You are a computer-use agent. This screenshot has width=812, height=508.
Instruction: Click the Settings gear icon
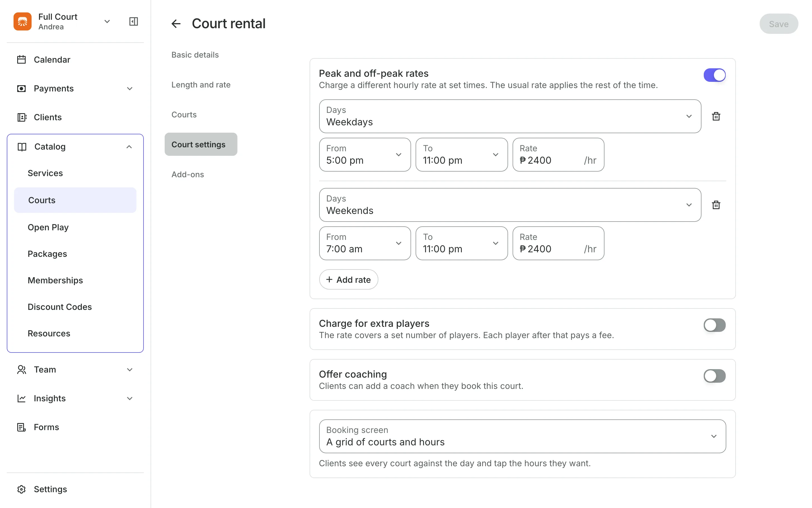21,489
